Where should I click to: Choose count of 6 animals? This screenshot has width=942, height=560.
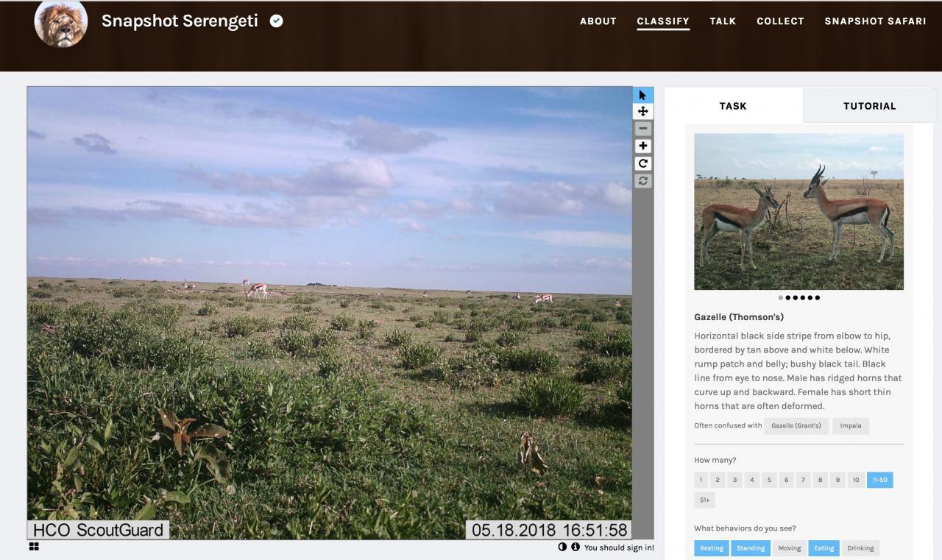[x=786, y=481]
